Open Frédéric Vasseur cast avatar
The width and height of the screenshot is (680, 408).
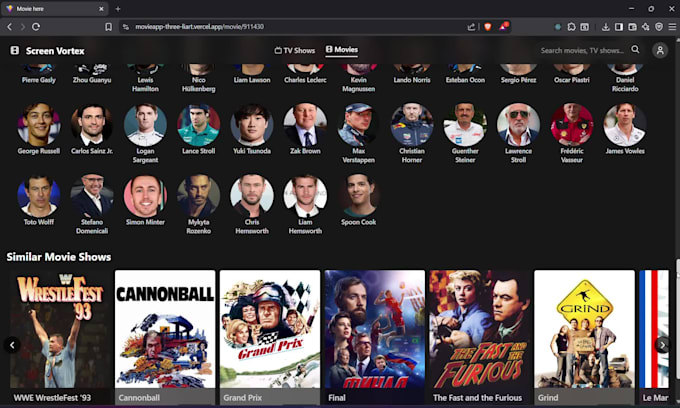(572, 124)
